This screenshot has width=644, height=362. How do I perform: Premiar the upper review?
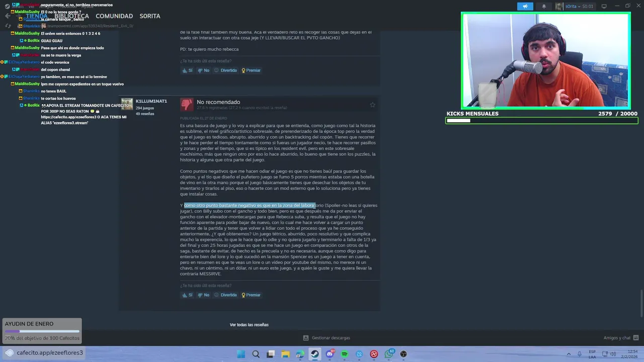pos(251,70)
